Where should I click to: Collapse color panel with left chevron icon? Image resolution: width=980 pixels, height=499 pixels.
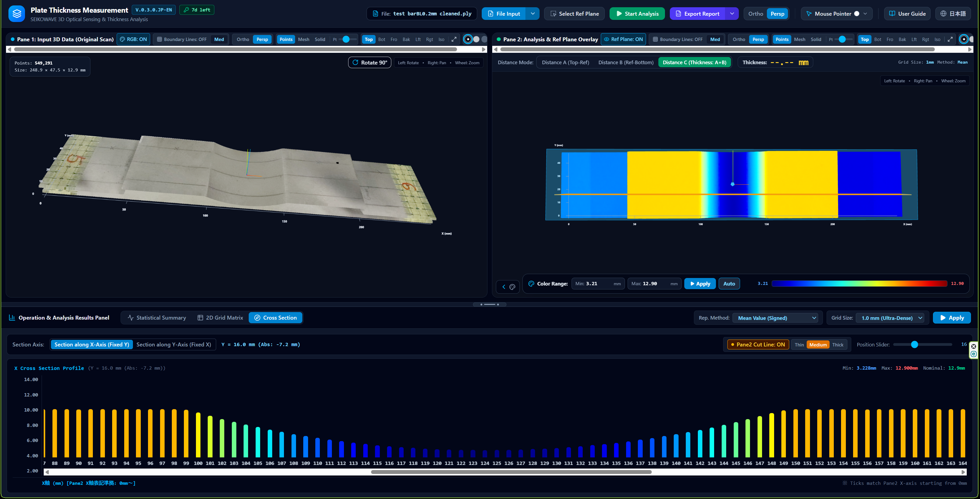coord(504,287)
